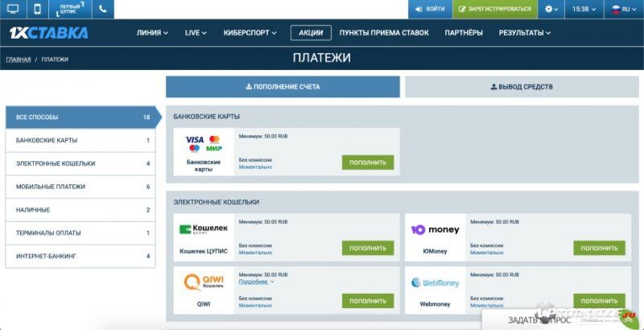Viewport: 644px width, 330px height.
Task: Click the Банковские карты section heading
Action: (x=207, y=117)
